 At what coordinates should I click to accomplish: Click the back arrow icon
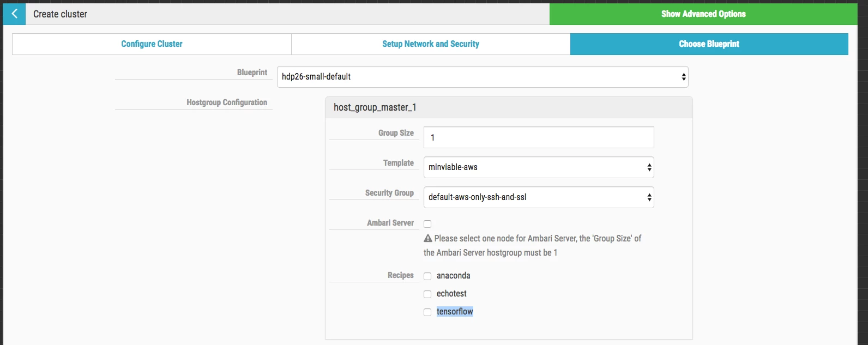(14, 14)
